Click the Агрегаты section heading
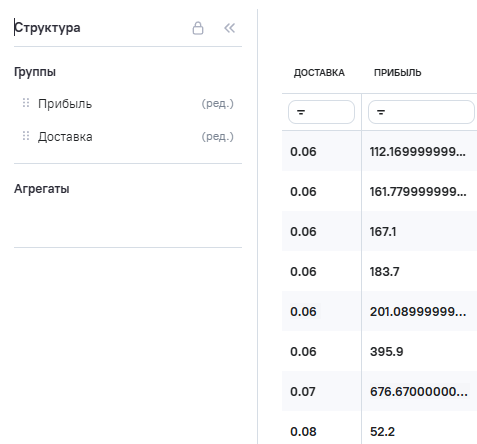 42,189
